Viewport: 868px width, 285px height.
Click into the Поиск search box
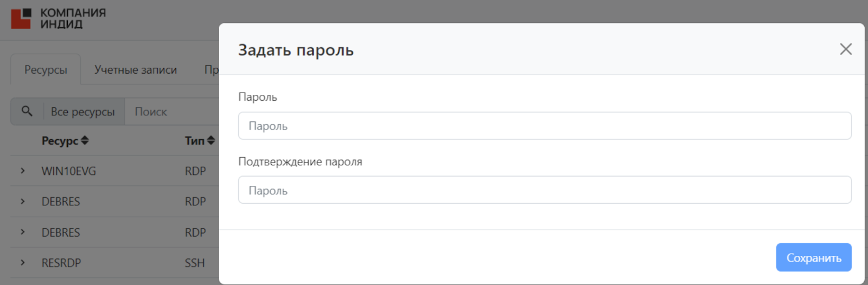point(171,112)
